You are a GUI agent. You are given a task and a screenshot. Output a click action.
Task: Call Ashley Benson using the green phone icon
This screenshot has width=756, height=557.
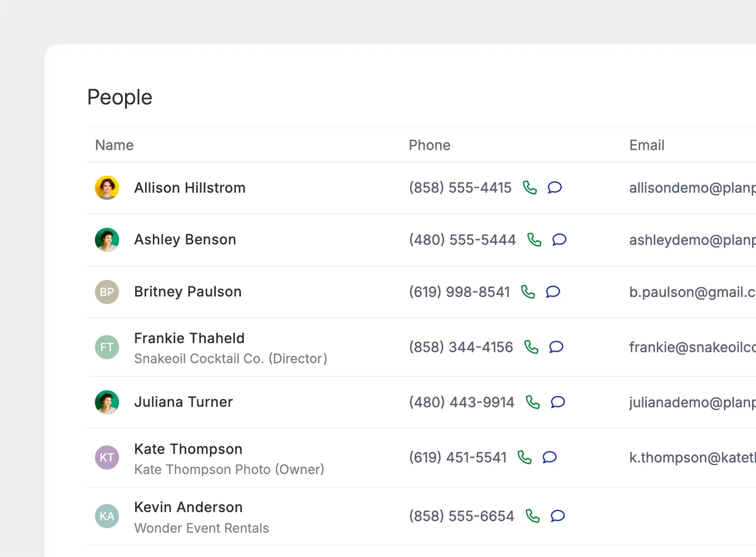point(534,240)
